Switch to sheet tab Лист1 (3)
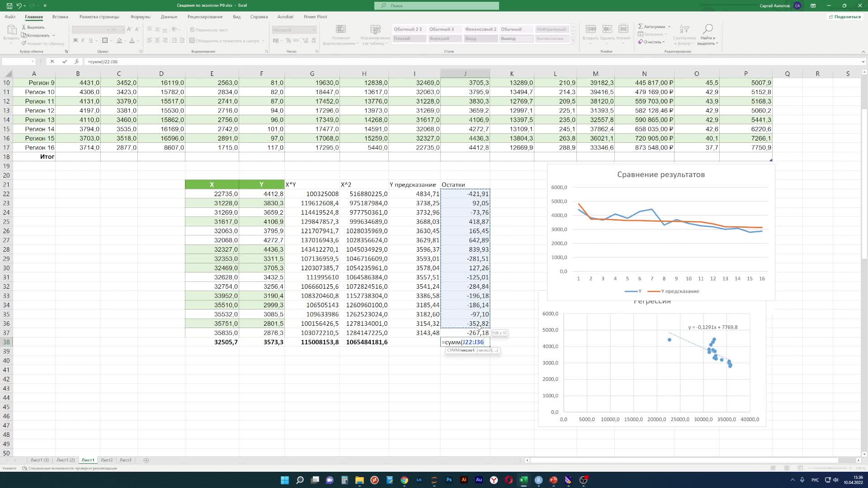 coord(40,460)
